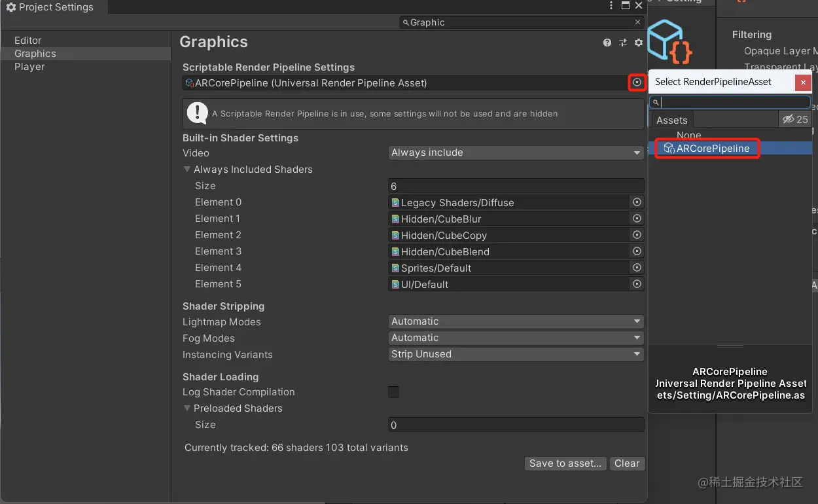Click Scriptable Render Pipeline Settings heading
The height and width of the screenshot is (504, 818).
tap(268, 67)
